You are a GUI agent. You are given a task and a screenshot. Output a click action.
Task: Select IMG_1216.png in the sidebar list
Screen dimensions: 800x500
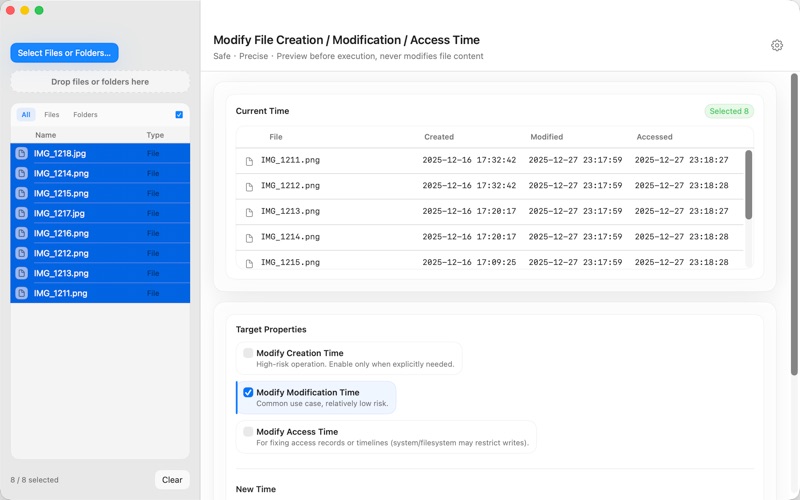[100, 233]
